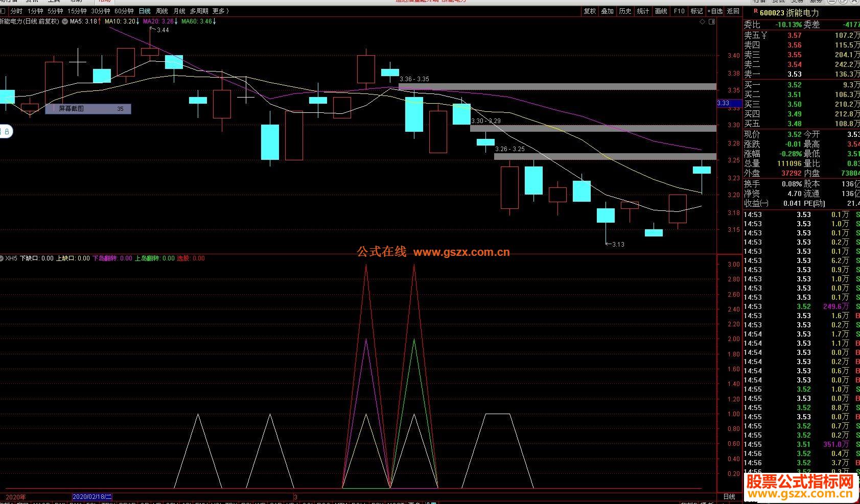860x504 pixels.
Task: Click the diamond icon above the chart
Action: coord(703,22)
